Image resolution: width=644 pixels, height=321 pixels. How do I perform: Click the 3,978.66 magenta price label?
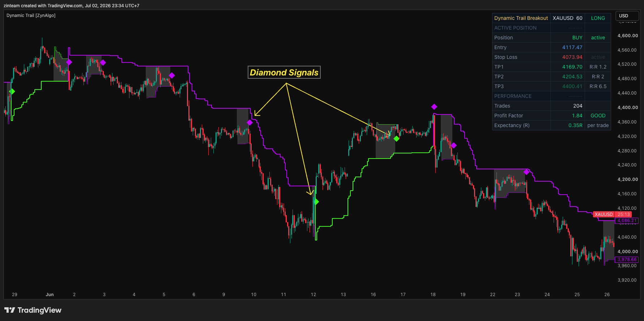tap(627, 260)
